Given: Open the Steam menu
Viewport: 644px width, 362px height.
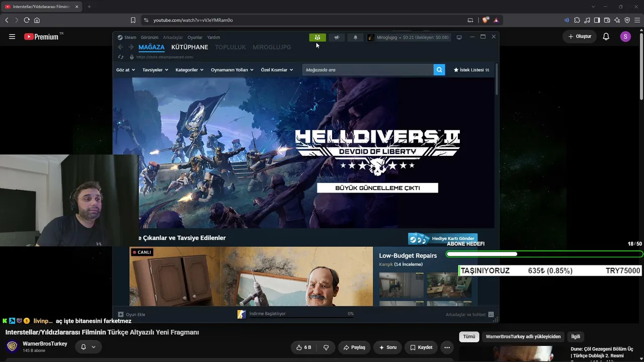Looking at the screenshot, I should [x=127, y=37].
